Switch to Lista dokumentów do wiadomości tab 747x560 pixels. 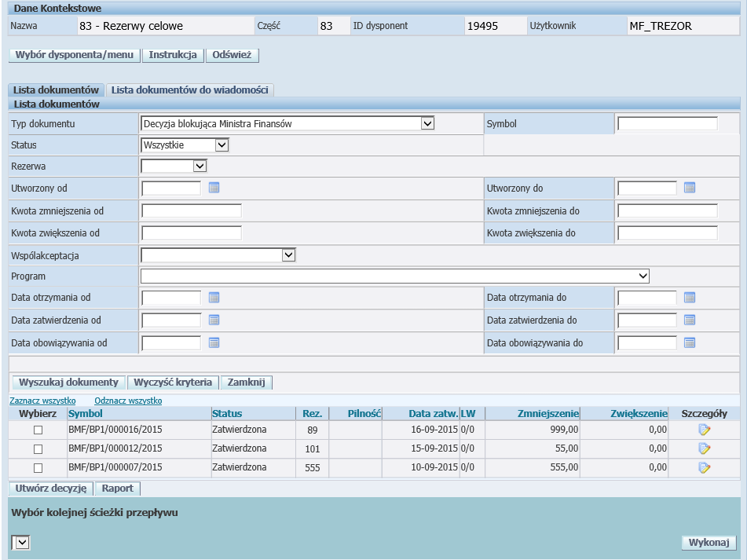click(x=189, y=90)
